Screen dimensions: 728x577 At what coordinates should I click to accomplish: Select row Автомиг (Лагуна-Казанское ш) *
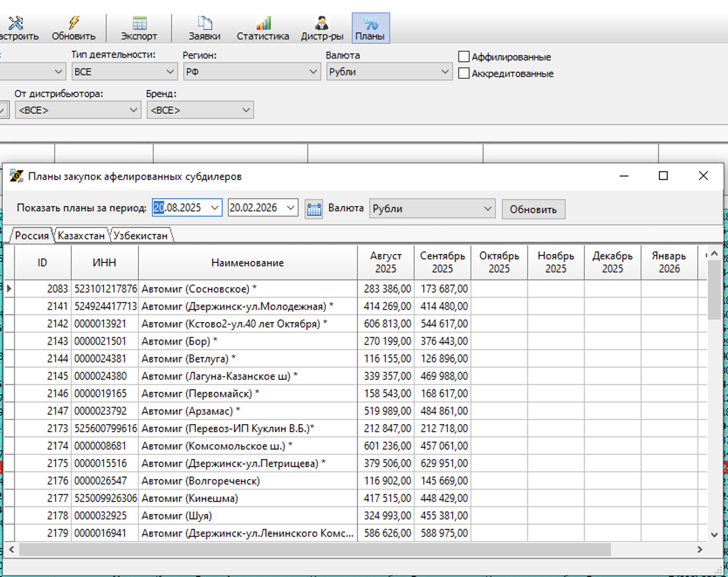(x=355, y=376)
